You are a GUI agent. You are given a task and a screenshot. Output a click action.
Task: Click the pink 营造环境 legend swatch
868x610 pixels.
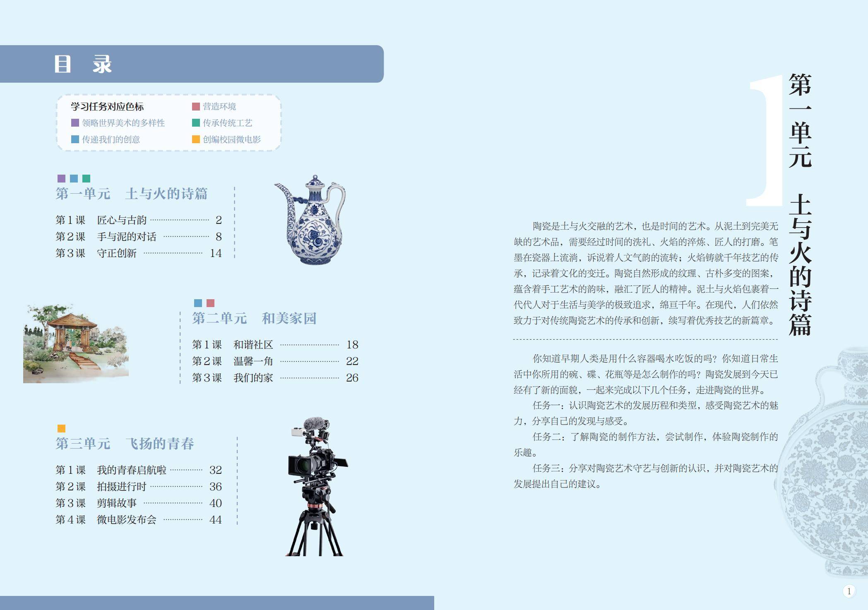196,106
